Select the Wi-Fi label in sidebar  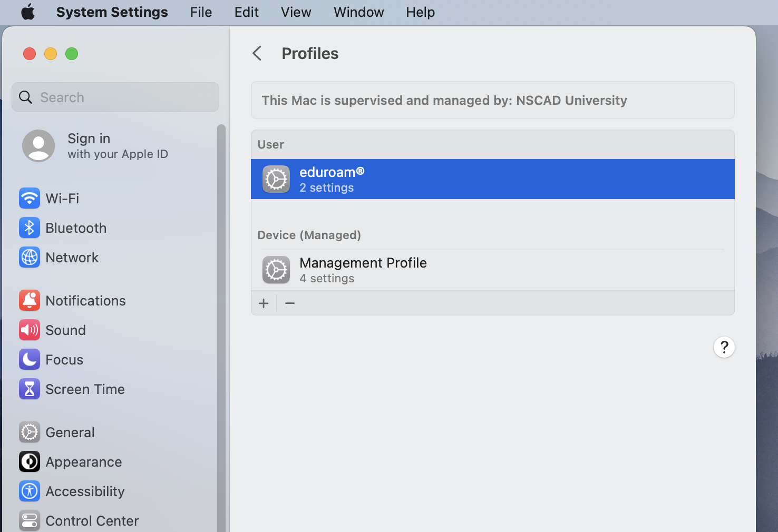coord(62,199)
